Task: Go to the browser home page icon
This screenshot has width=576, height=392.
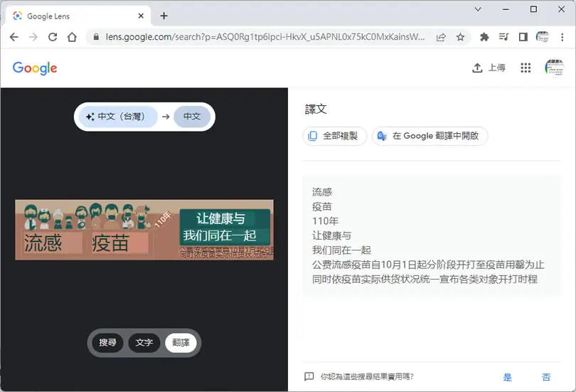Action: pos(72,37)
